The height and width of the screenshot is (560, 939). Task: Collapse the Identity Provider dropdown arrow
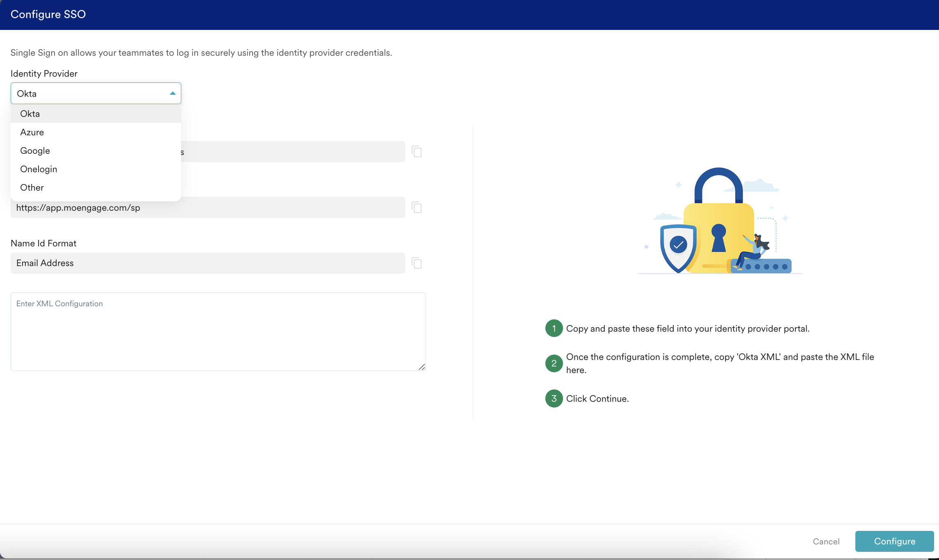(173, 93)
